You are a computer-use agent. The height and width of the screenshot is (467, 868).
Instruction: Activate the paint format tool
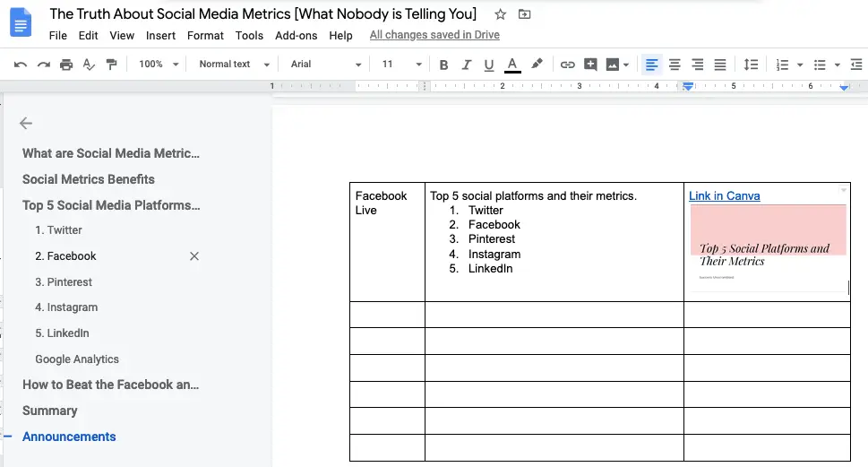[111, 65]
